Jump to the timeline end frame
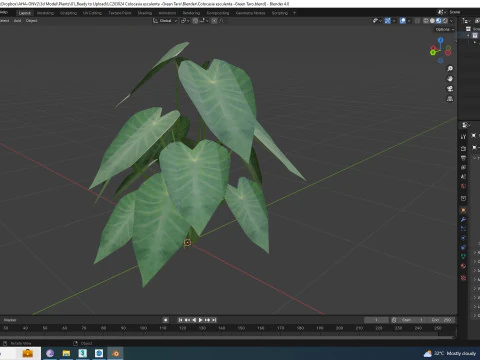The width and height of the screenshot is (480, 360). (214, 320)
